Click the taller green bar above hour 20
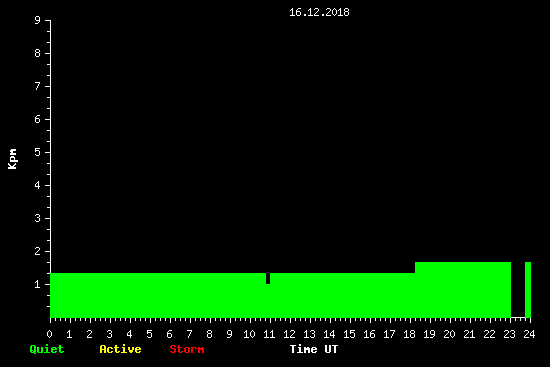 pyautogui.click(x=463, y=290)
